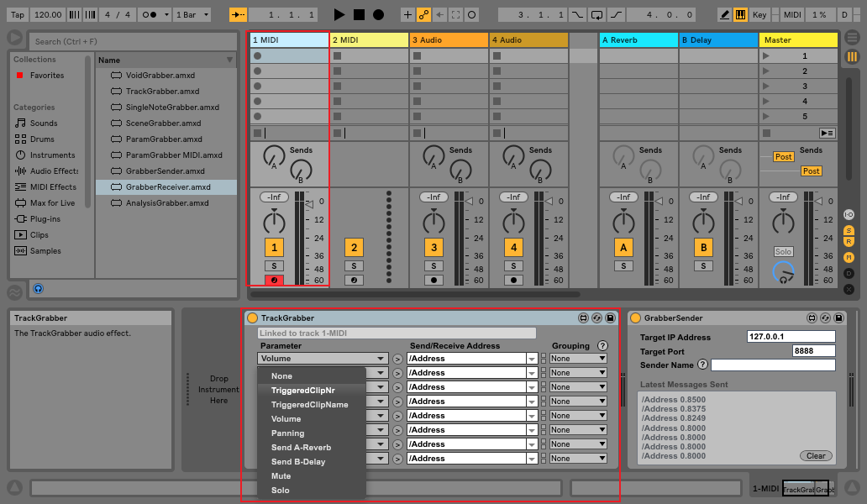
Task: Open the metronome settings dropdown arrow
Action: (x=166, y=15)
